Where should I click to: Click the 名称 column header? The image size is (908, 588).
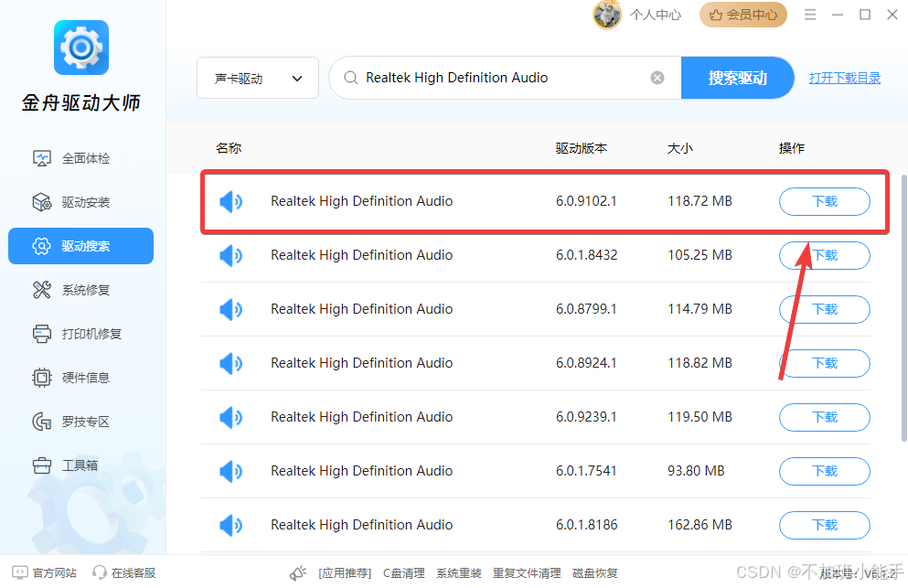(229, 148)
